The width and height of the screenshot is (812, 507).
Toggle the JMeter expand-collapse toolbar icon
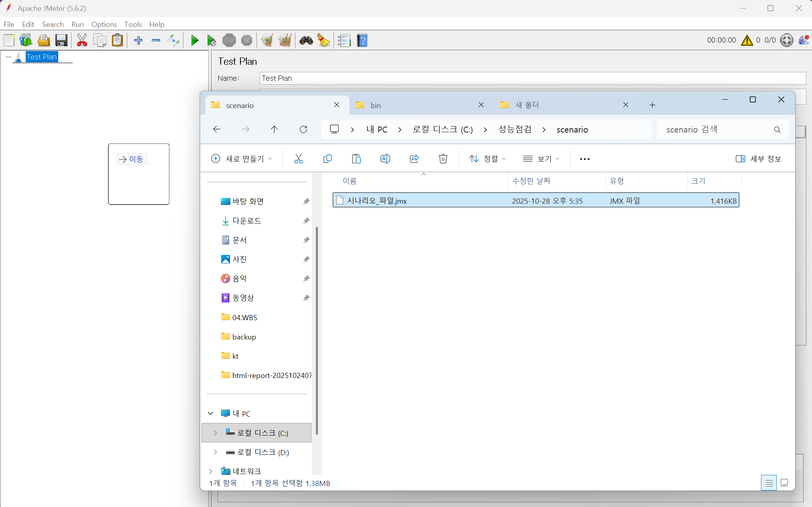pos(173,40)
